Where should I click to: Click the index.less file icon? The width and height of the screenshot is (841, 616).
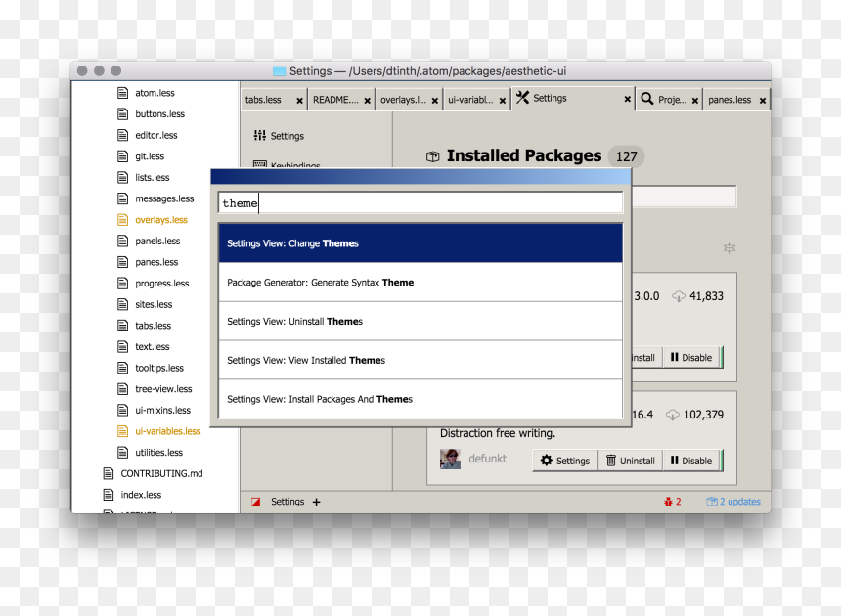click(109, 495)
